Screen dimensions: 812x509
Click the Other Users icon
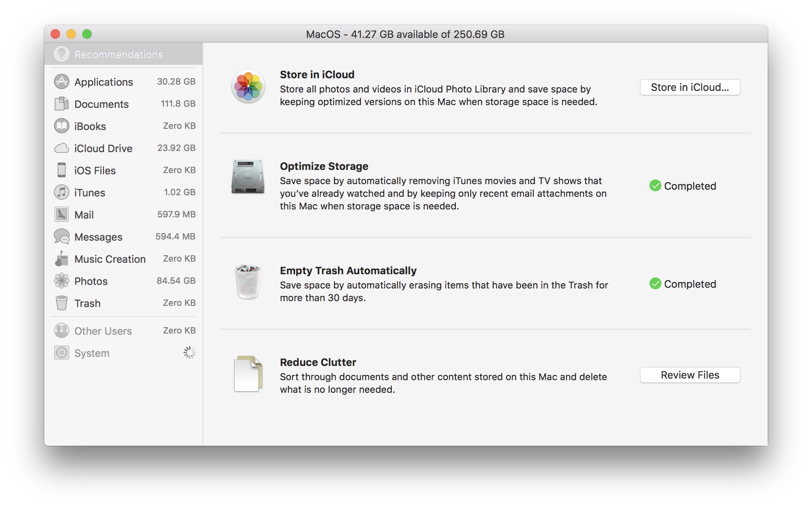point(62,331)
